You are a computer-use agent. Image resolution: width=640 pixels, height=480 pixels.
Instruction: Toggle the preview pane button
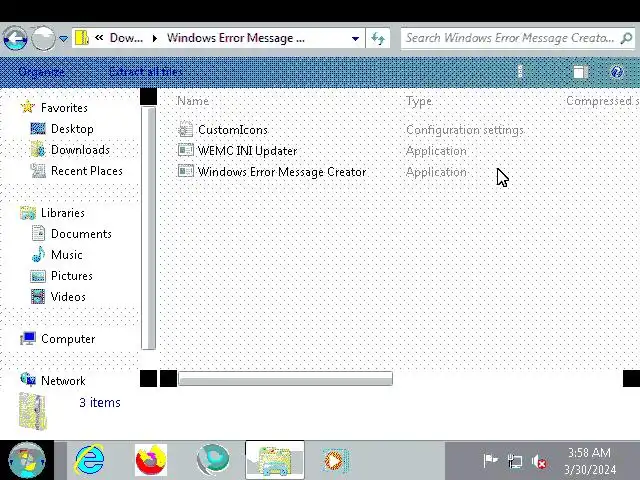coord(580,72)
